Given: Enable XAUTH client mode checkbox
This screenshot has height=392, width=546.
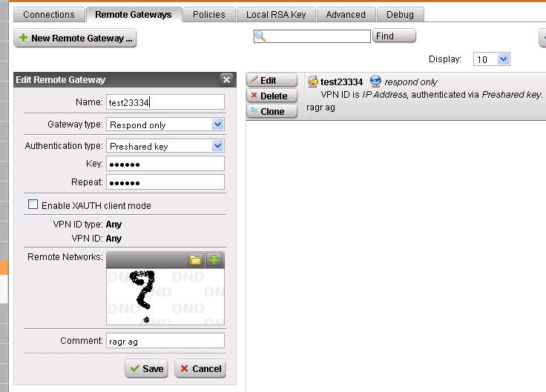Looking at the screenshot, I should (33, 205).
